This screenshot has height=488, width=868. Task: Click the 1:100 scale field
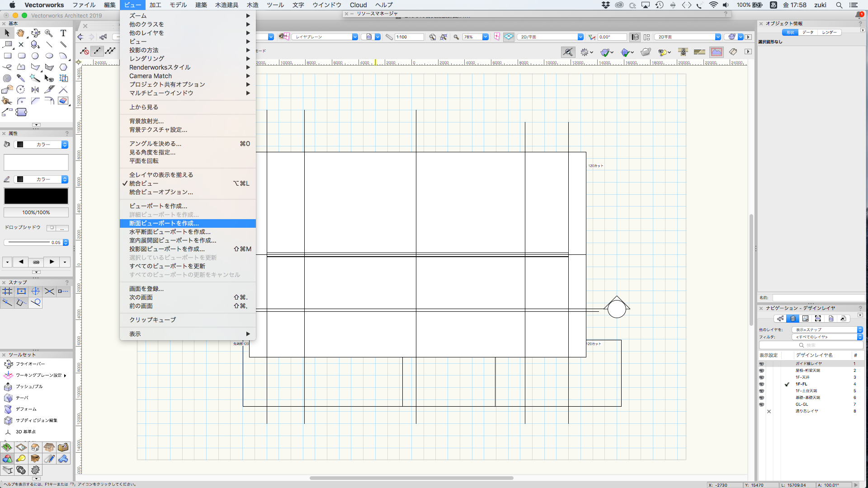pyautogui.click(x=409, y=37)
